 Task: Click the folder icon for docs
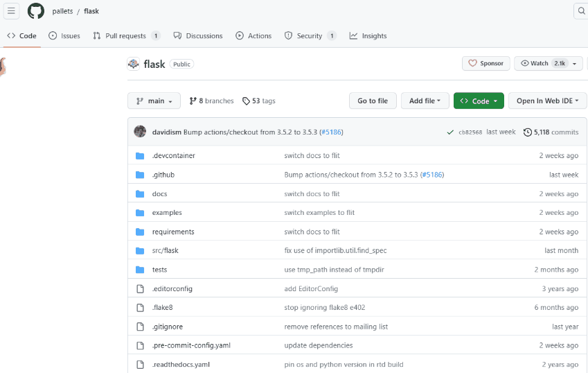[x=140, y=194]
